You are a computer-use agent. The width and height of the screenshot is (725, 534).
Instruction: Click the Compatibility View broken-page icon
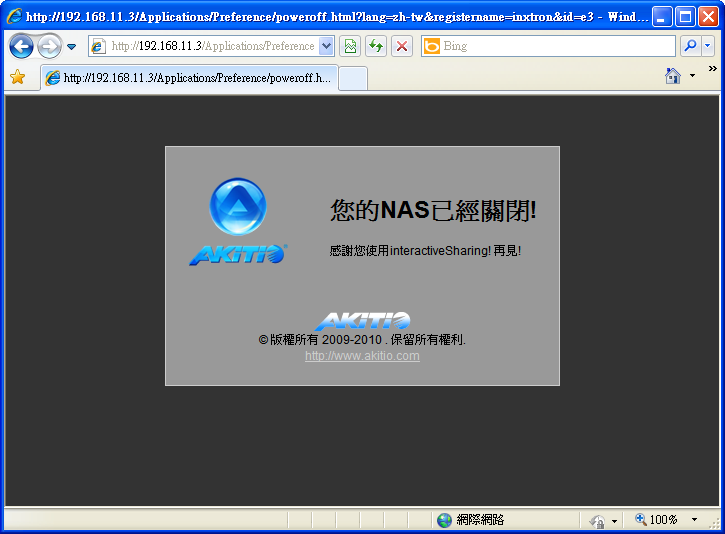tap(350, 46)
